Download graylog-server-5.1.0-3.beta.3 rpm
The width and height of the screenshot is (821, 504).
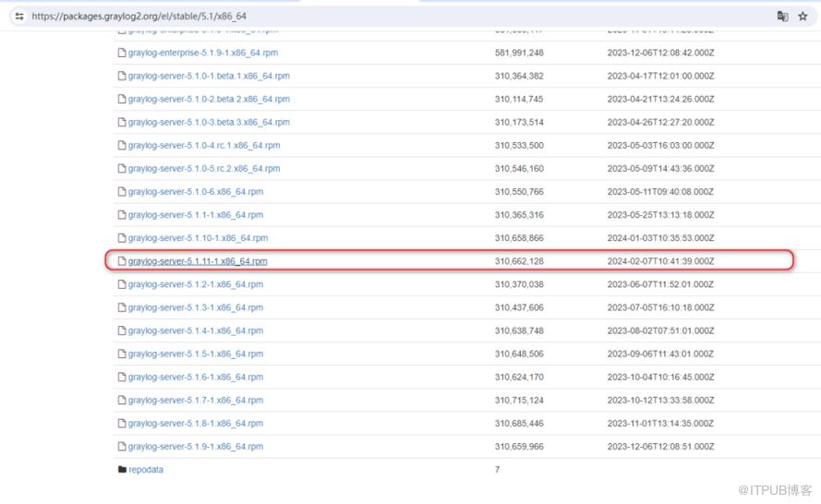click(x=209, y=122)
